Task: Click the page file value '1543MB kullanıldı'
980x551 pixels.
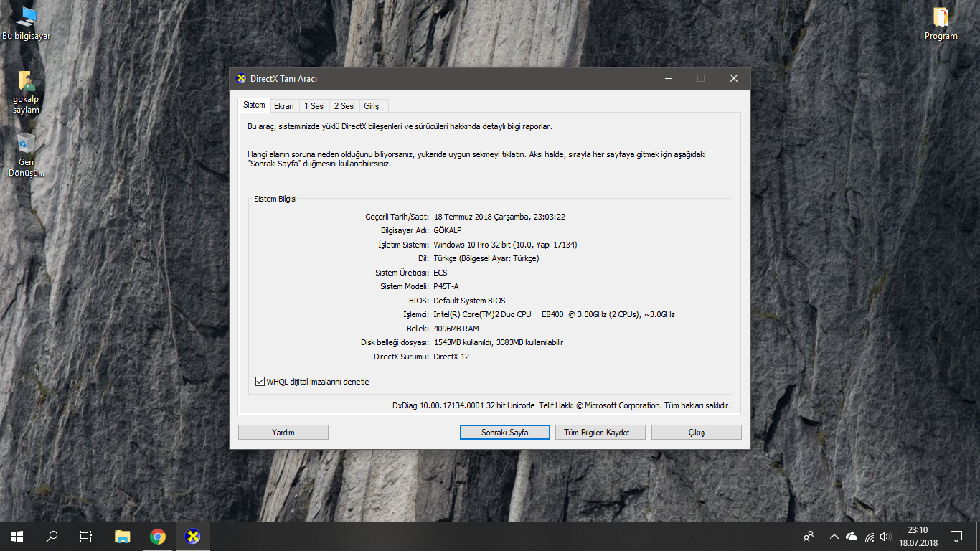Action: pos(499,342)
